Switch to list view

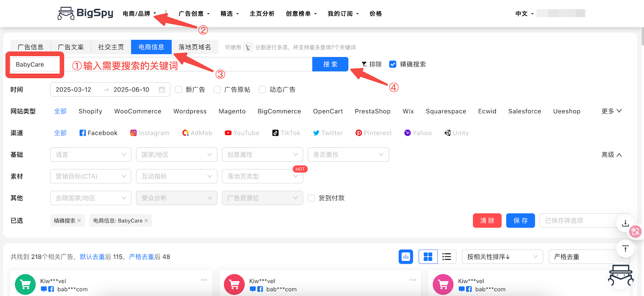(447, 257)
